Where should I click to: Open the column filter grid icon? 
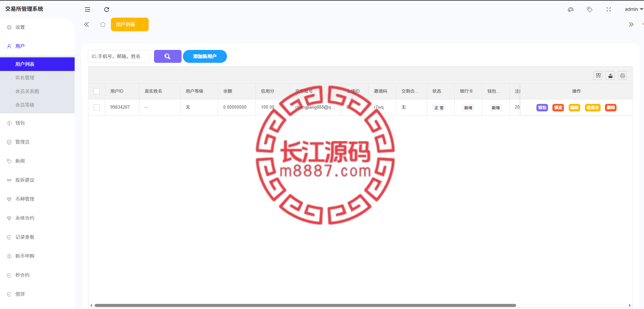tap(598, 75)
